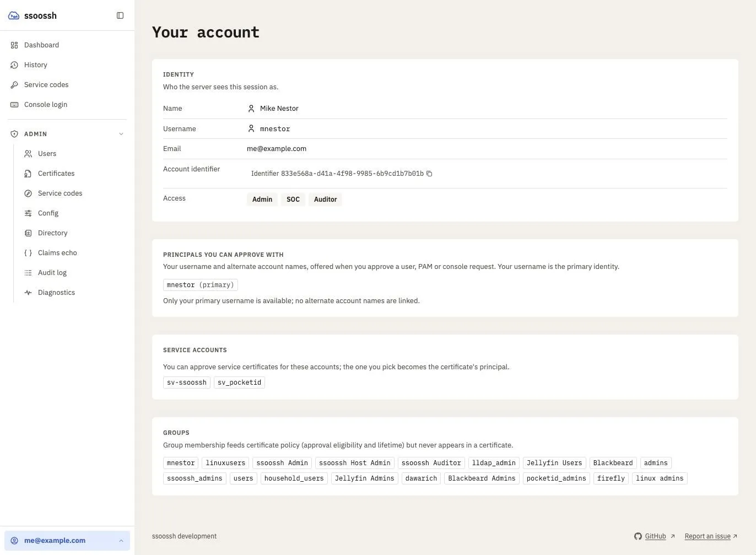Click the GitHub octocat icon in footer
756x555 pixels.
pos(638,536)
